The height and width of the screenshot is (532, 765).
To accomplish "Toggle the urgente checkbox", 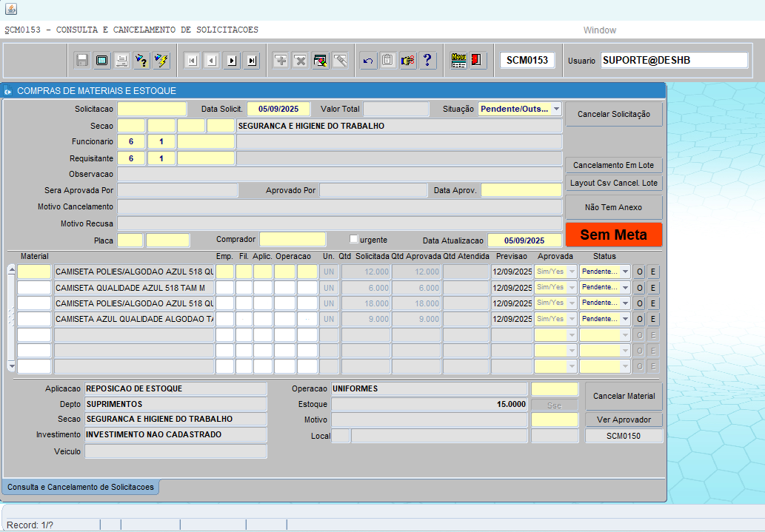I will [354, 239].
